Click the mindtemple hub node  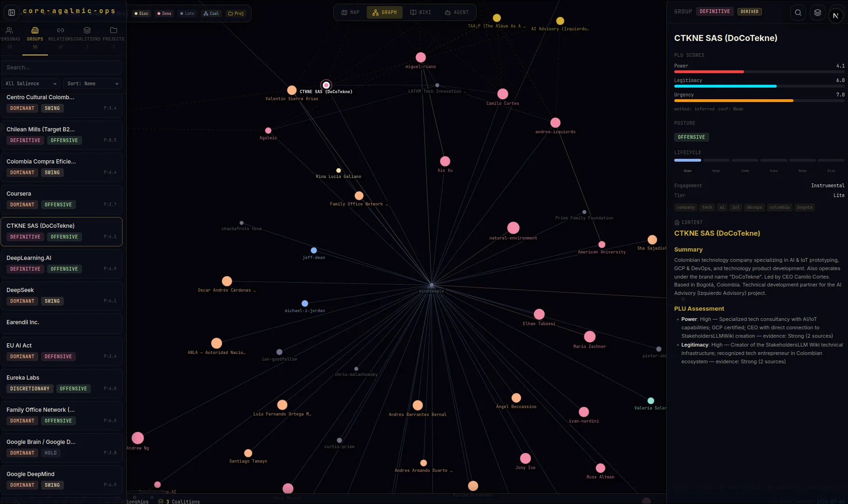pos(431,285)
